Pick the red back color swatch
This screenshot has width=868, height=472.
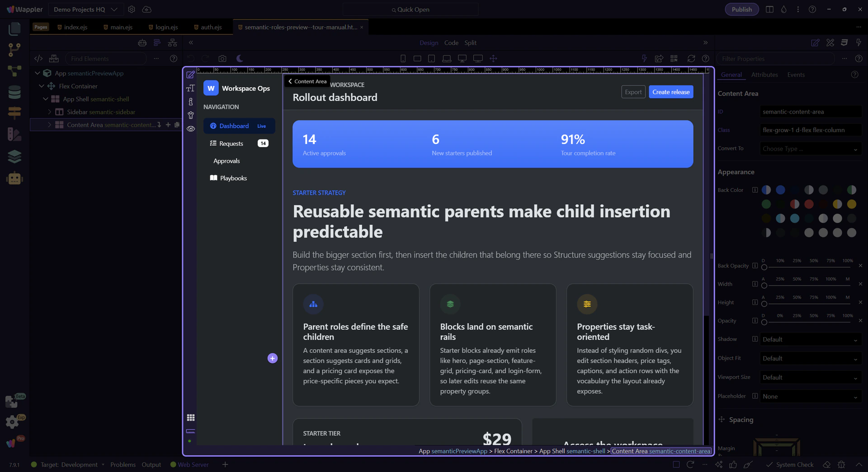pyautogui.click(x=808, y=204)
